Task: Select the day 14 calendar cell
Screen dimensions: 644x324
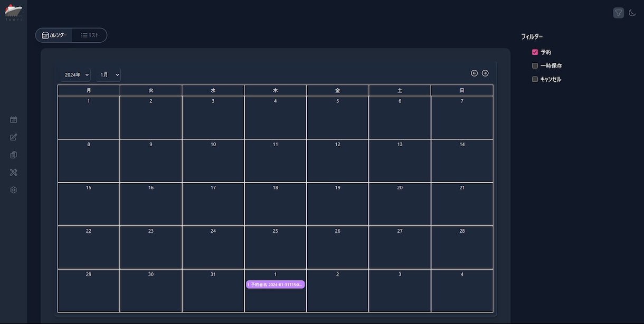Action: [x=462, y=161]
